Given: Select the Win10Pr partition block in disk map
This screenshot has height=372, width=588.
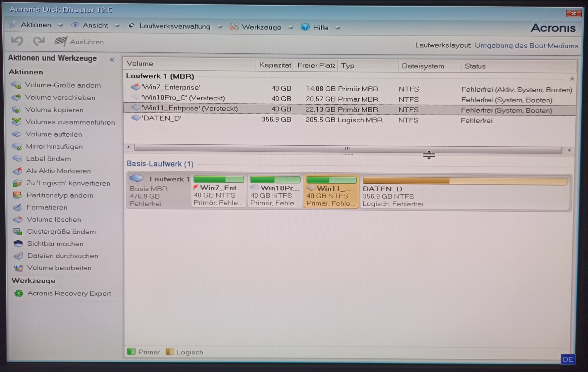Looking at the screenshot, I should click(x=275, y=191).
